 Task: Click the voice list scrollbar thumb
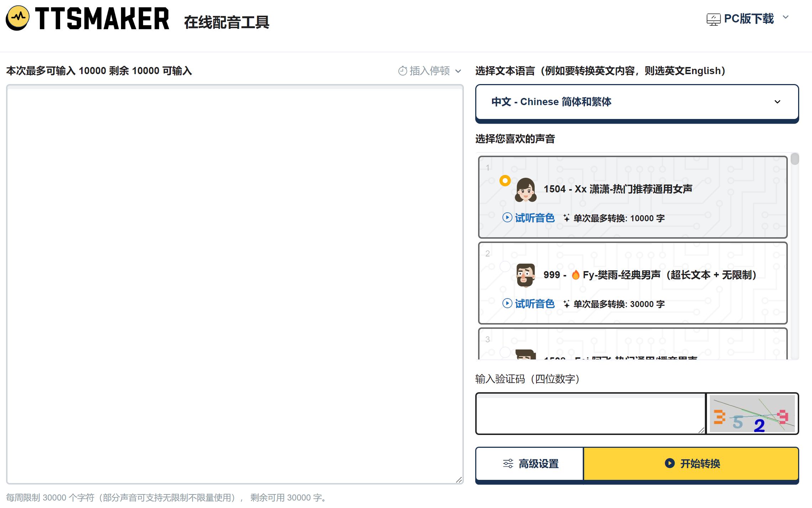tap(795, 159)
